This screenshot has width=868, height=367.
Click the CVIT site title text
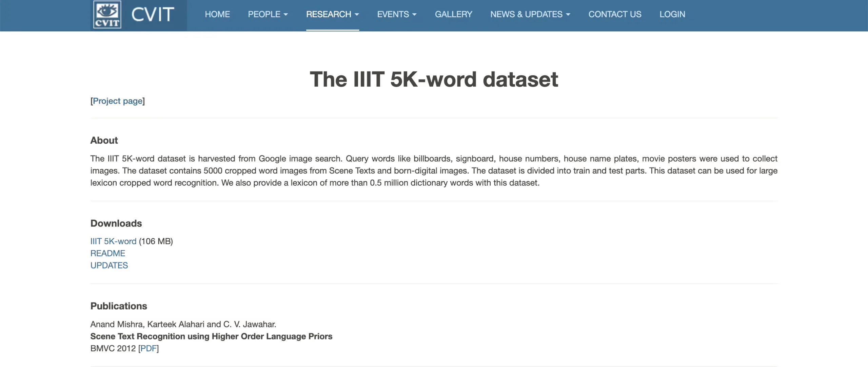153,15
